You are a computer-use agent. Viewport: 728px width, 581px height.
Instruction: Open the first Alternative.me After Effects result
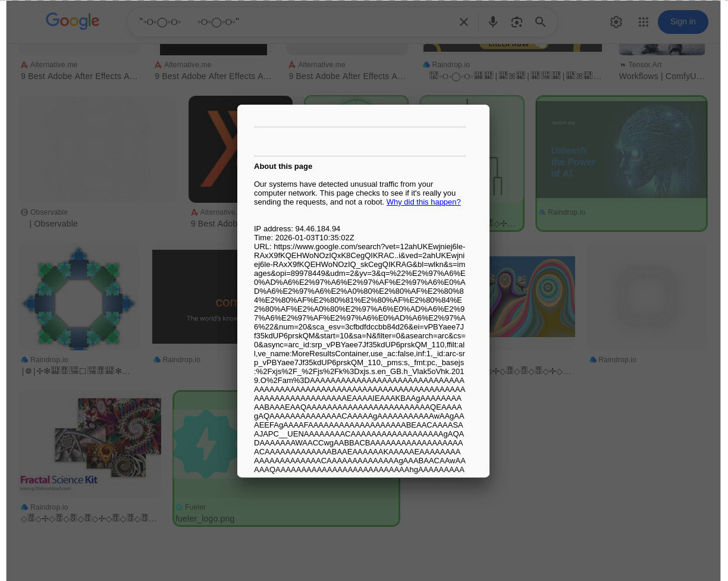(x=79, y=76)
